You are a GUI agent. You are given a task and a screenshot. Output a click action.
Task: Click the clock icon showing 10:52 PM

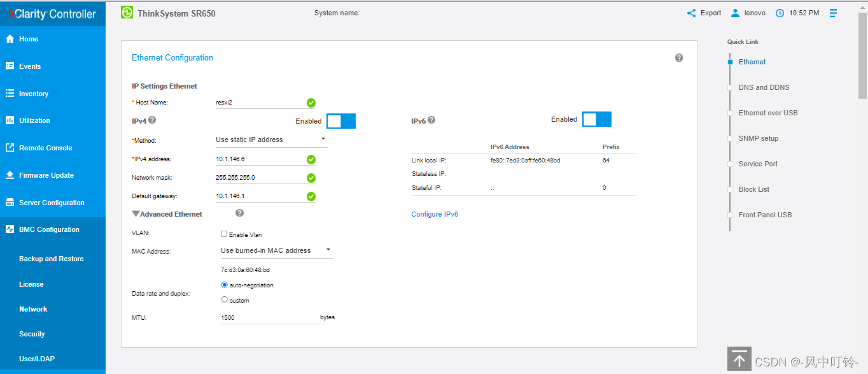780,13
